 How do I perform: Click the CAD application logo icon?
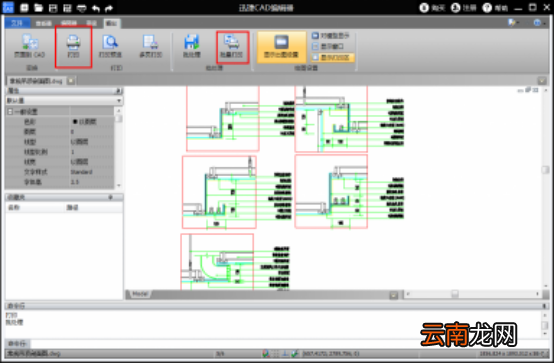pos(8,7)
